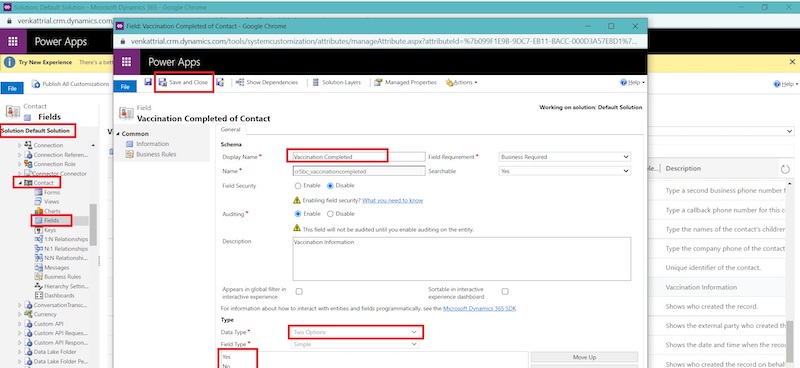Click File button in the background Solution window
This screenshot has height=368, width=800.
coord(12,89)
